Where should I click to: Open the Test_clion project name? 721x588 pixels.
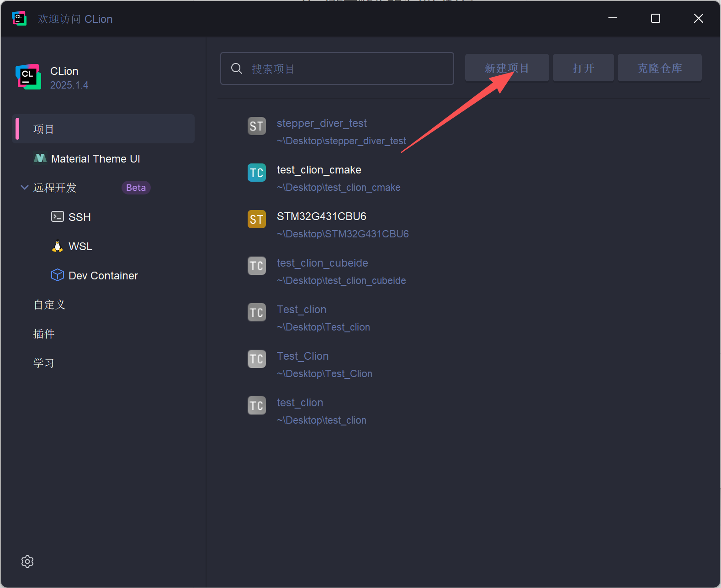(x=302, y=310)
